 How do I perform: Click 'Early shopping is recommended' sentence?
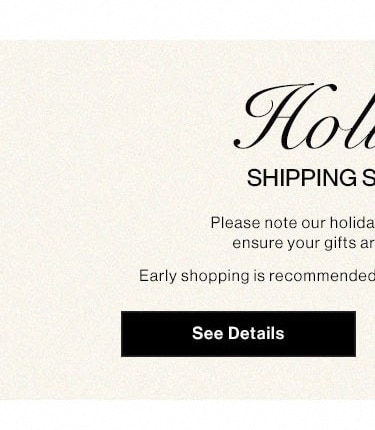(x=257, y=276)
